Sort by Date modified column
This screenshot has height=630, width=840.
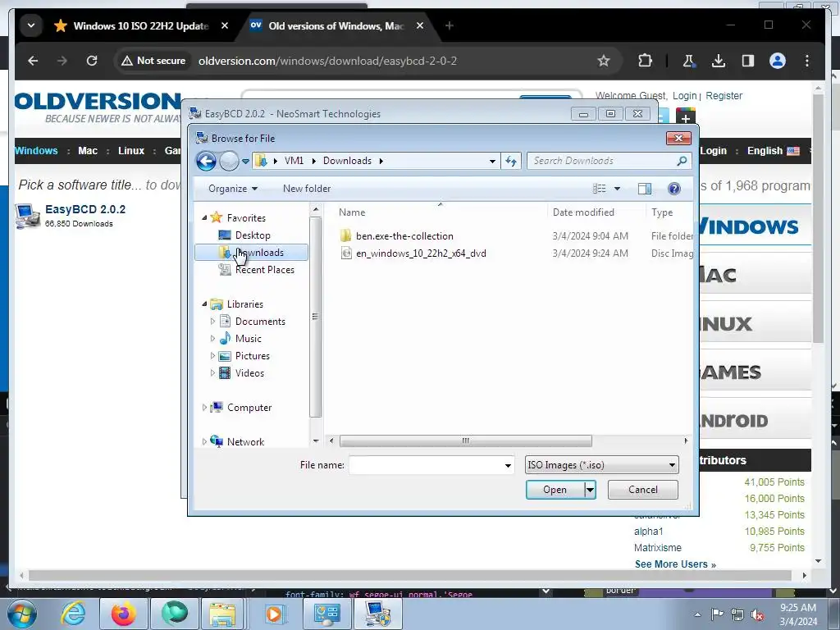(x=583, y=212)
